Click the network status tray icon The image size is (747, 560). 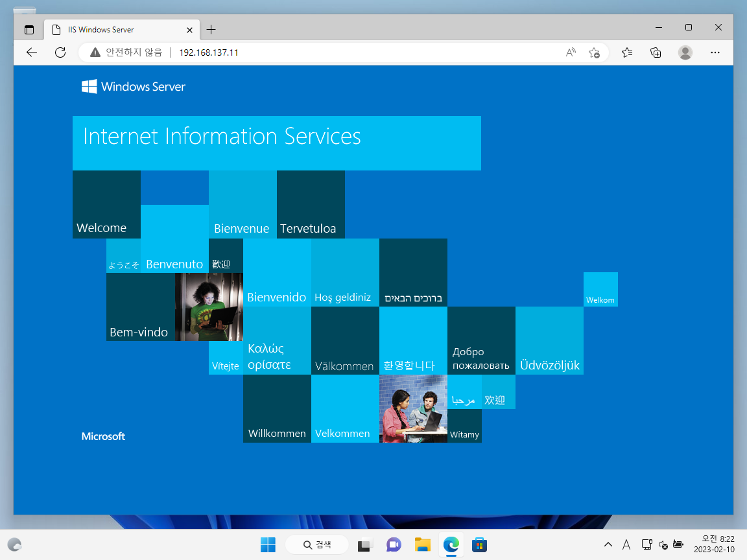[646, 544]
